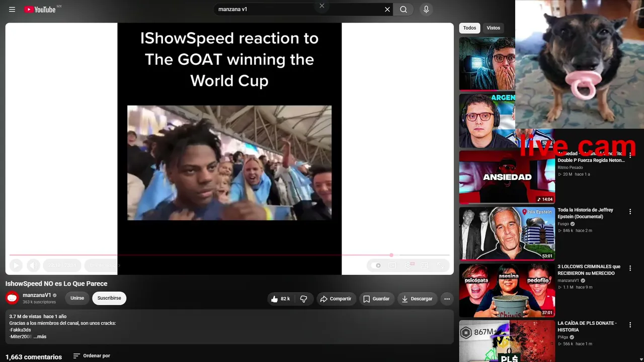Open the player settings gear
644x362 pixels.
pyautogui.click(x=409, y=265)
